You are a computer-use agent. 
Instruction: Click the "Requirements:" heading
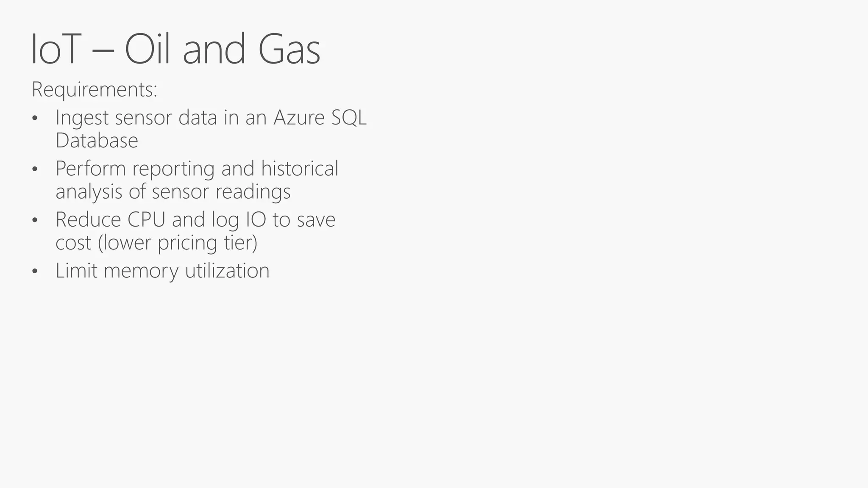pyautogui.click(x=95, y=90)
